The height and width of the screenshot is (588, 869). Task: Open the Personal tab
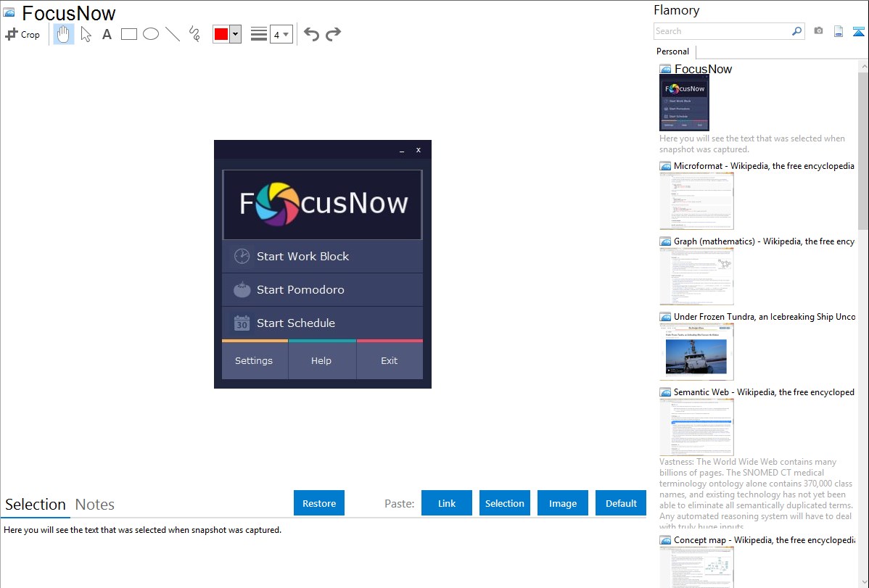point(672,51)
